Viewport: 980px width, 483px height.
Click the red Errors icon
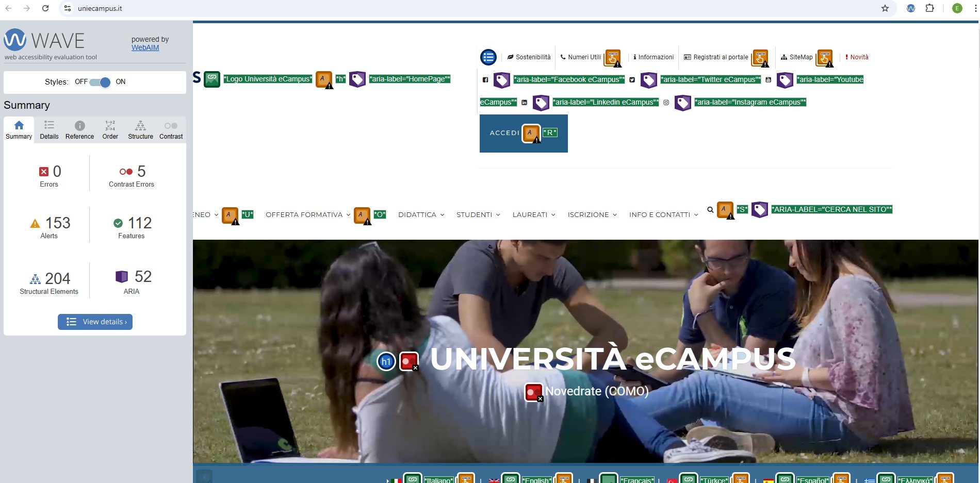[x=44, y=172]
